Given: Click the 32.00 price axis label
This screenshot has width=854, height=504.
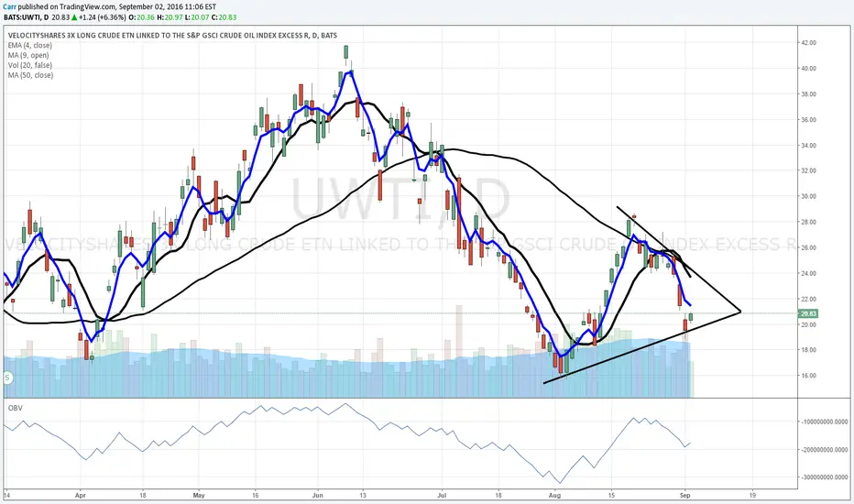Looking at the screenshot, I should point(809,170).
